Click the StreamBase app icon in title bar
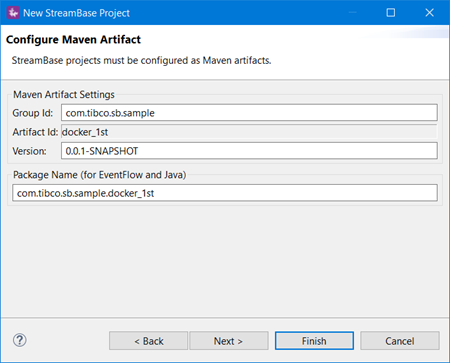Image resolution: width=450 pixels, height=363 pixels. (13, 13)
